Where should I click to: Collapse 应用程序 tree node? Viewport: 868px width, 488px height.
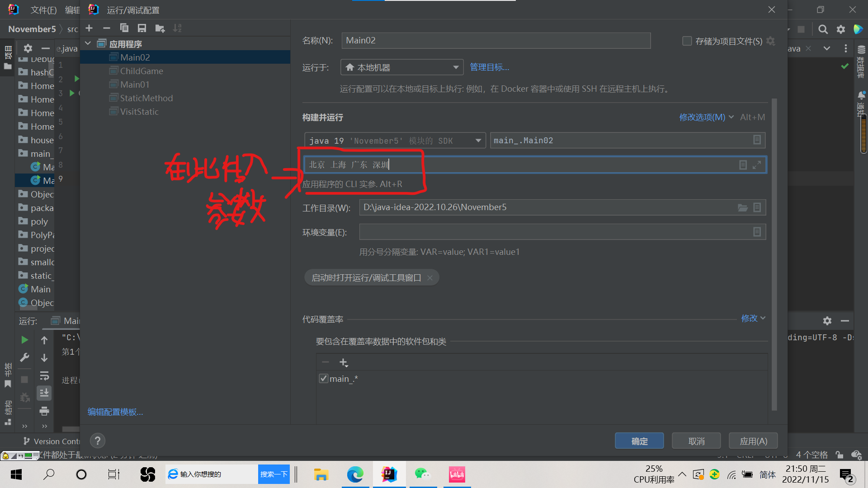click(x=88, y=44)
